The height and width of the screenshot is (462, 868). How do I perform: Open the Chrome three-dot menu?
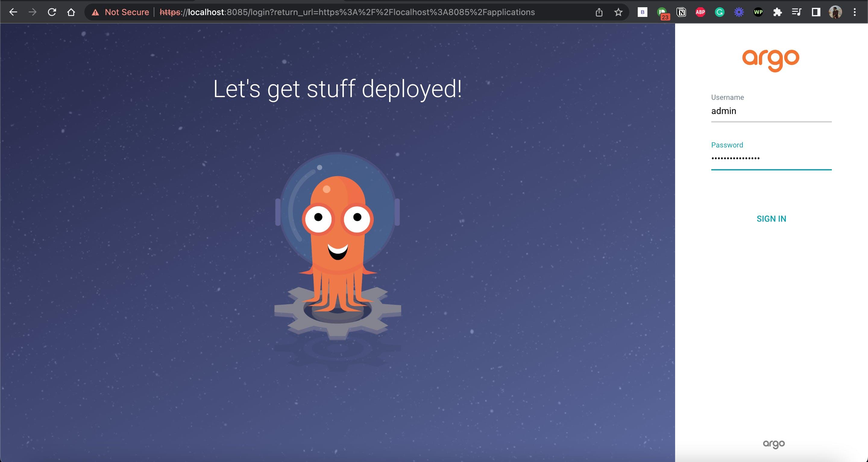pyautogui.click(x=856, y=12)
